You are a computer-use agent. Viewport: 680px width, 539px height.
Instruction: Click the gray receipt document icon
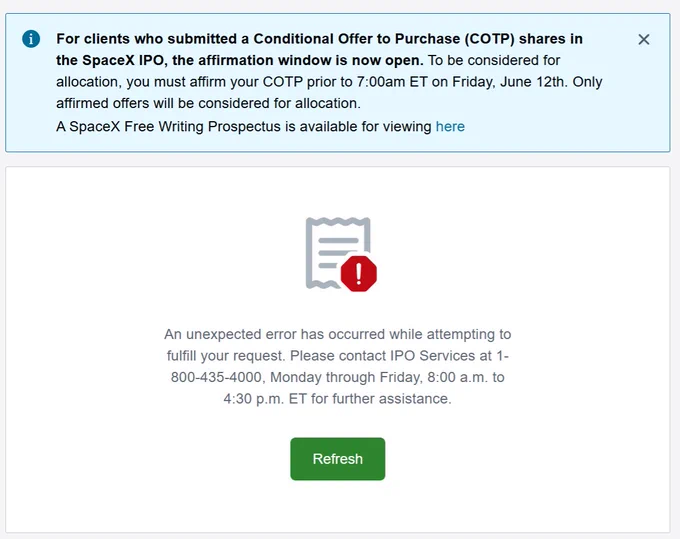pyautogui.click(x=337, y=253)
